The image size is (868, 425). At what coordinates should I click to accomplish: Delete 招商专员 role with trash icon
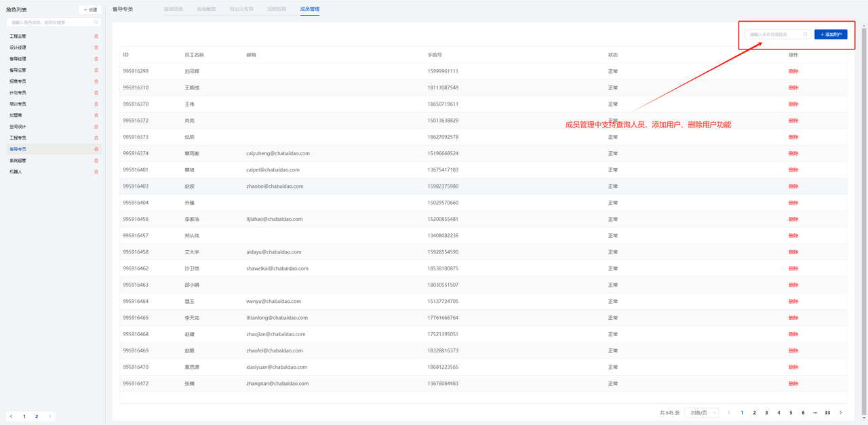click(x=96, y=81)
